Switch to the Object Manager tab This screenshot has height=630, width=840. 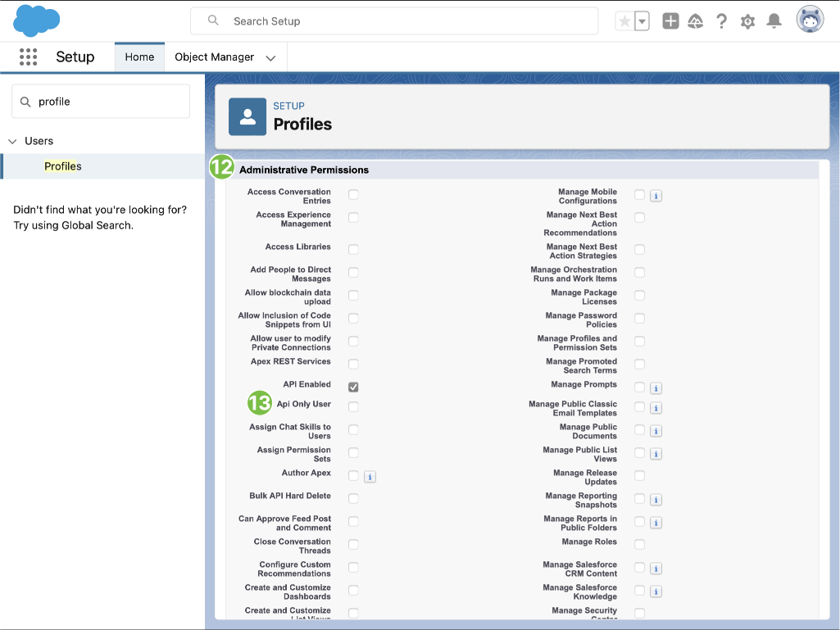pyautogui.click(x=214, y=57)
